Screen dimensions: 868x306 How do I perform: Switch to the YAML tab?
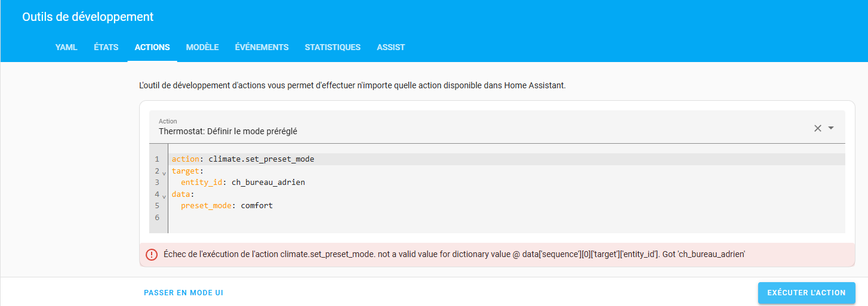66,47
